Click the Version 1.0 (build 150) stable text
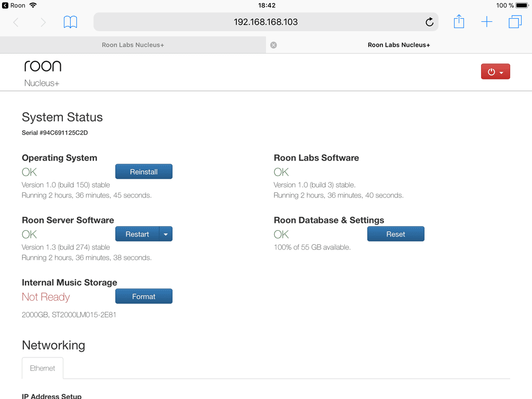 (x=66, y=185)
